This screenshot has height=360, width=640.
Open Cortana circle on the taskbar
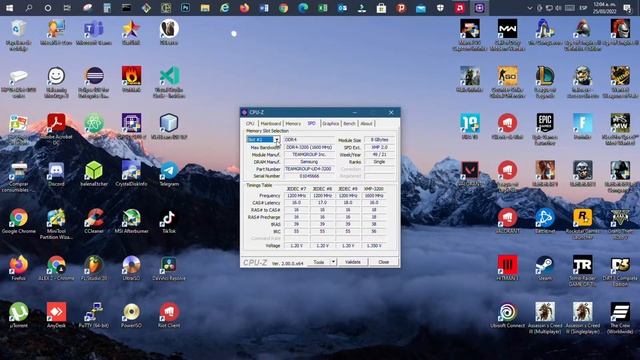pos(48,8)
